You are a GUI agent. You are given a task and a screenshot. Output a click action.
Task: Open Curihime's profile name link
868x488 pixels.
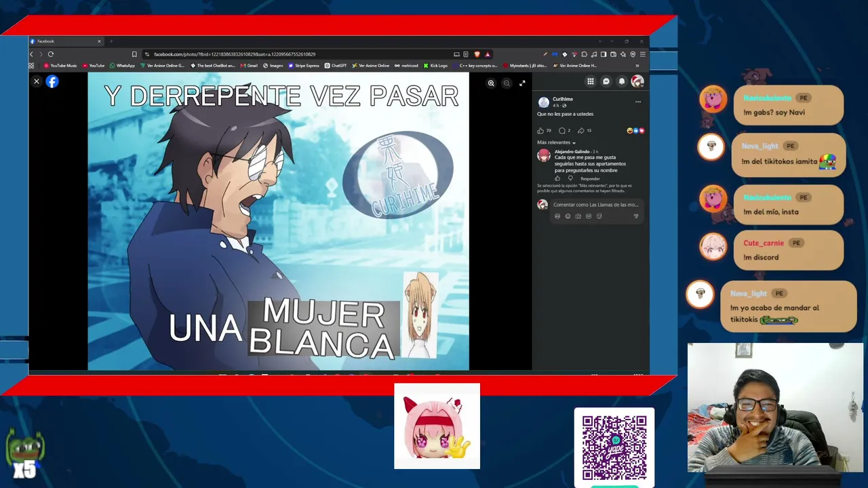(563, 99)
